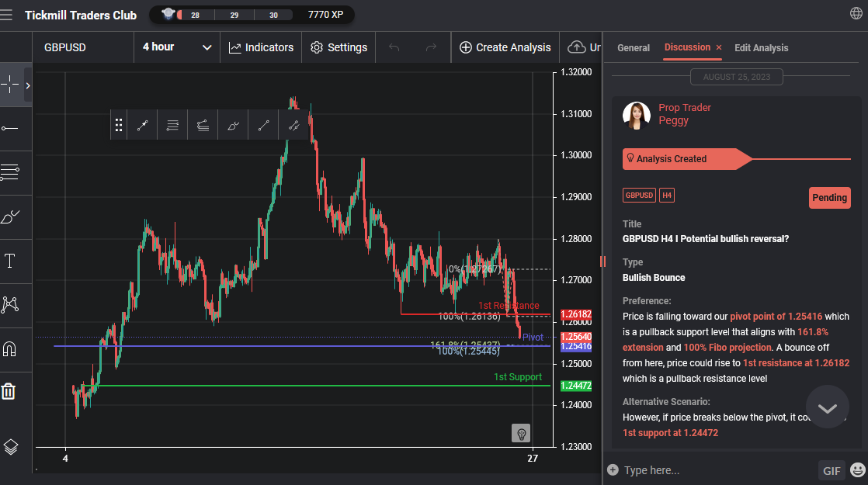The height and width of the screenshot is (485, 868).
Task: Open the layers object tree
Action: coord(11,447)
